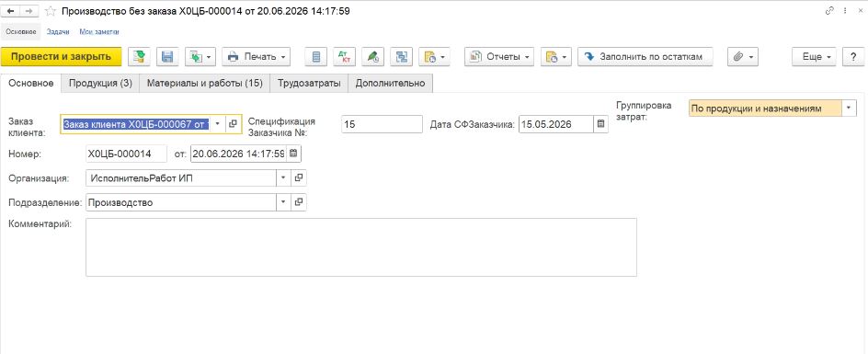
Task: Open Задачи link in navigation
Action: point(58,32)
